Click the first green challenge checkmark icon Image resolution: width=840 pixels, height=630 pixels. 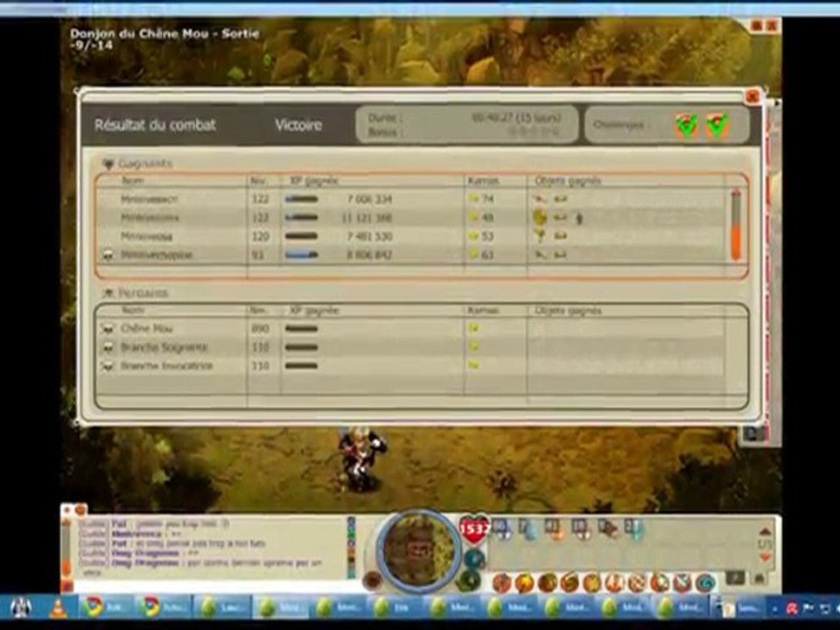[686, 125]
